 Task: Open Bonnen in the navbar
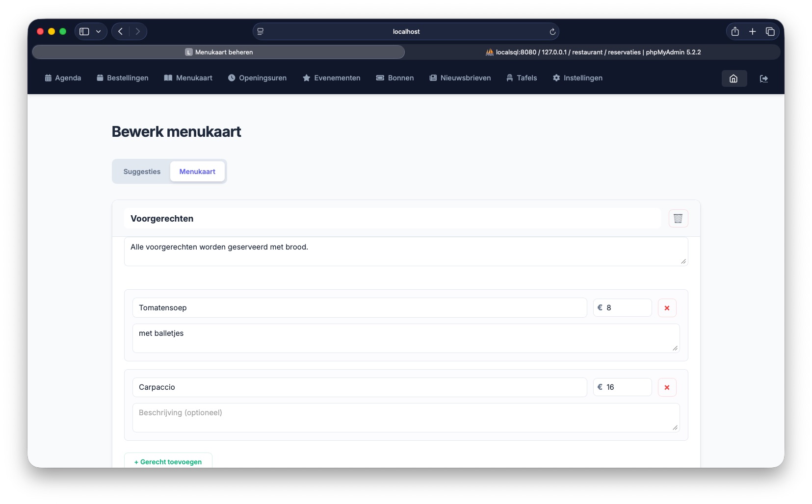point(395,78)
